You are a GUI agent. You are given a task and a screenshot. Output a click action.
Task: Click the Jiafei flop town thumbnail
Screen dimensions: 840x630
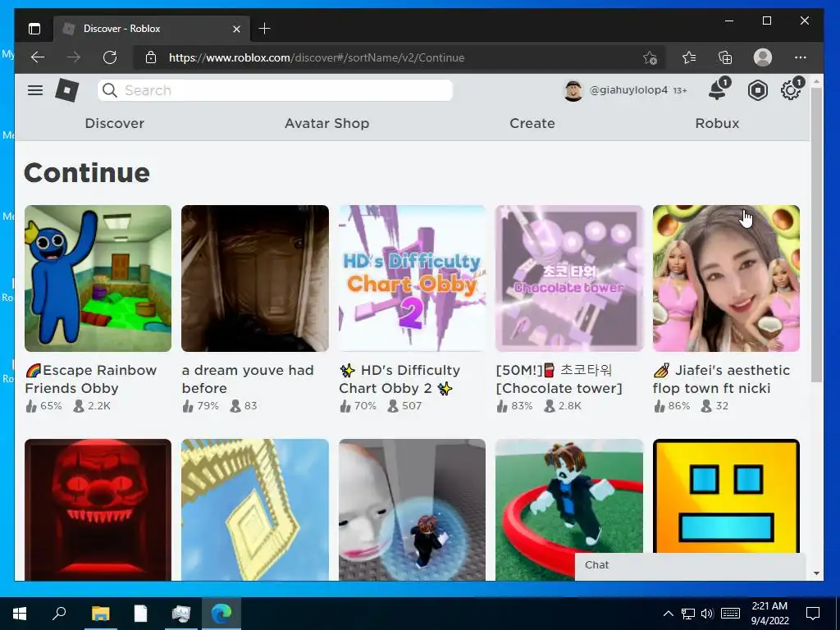726,279
